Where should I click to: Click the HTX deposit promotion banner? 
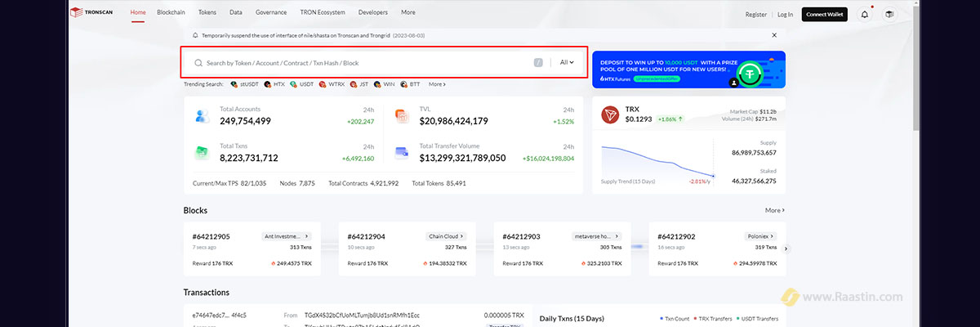(688, 69)
